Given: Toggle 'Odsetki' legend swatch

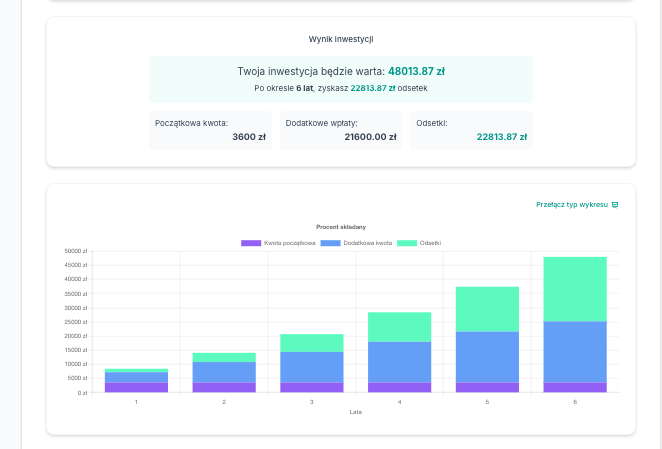Looking at the screenshot, I should click(x=407, y=243).
